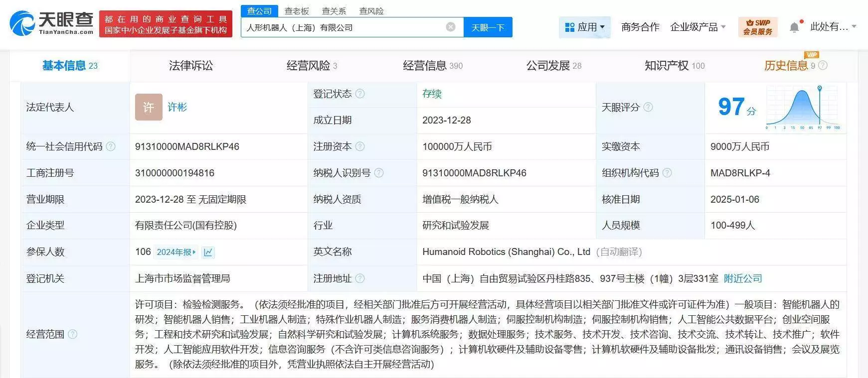This screenshot has width=868, height=378.
Task: Click industry value 研究和试验发展
Action: pos(456,225)
